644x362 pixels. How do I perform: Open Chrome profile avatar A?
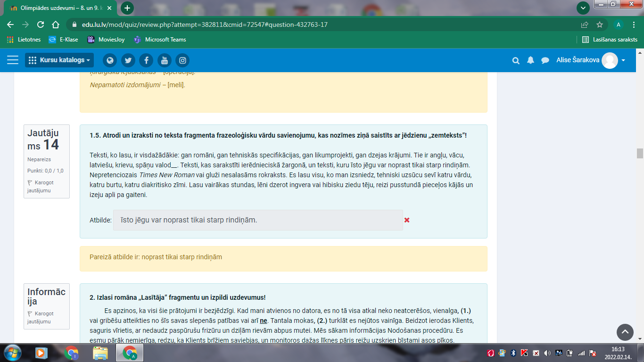(x=619, y=25)
